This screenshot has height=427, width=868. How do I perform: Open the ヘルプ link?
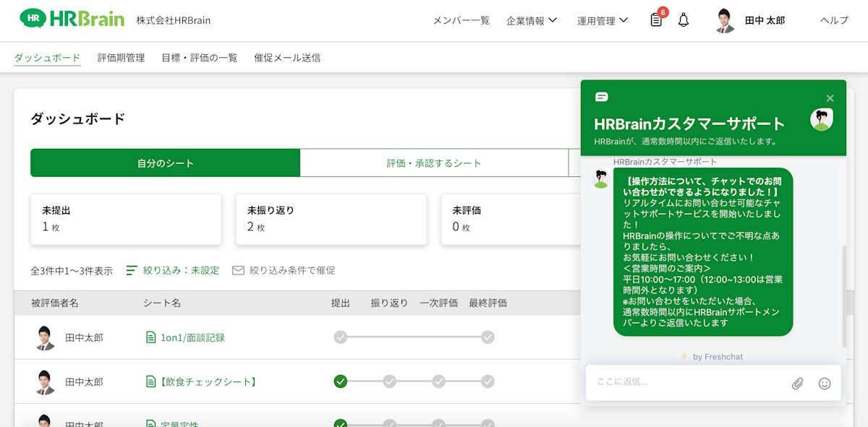tap(834, 20)
